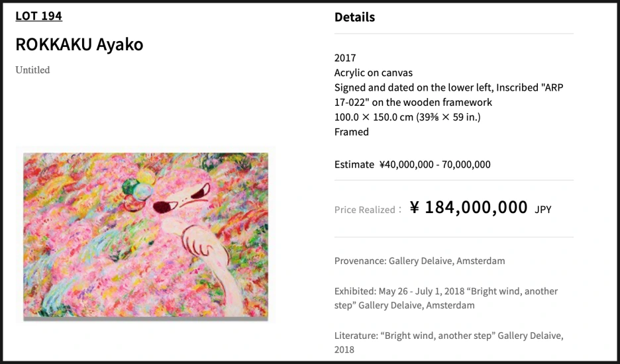Click the Provenance Gallery Delaive line

pos(419,261)
